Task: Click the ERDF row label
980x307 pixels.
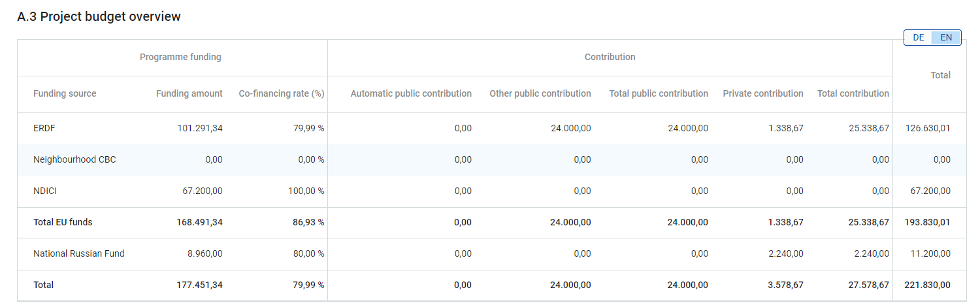Action: click(x=44, y=129)
